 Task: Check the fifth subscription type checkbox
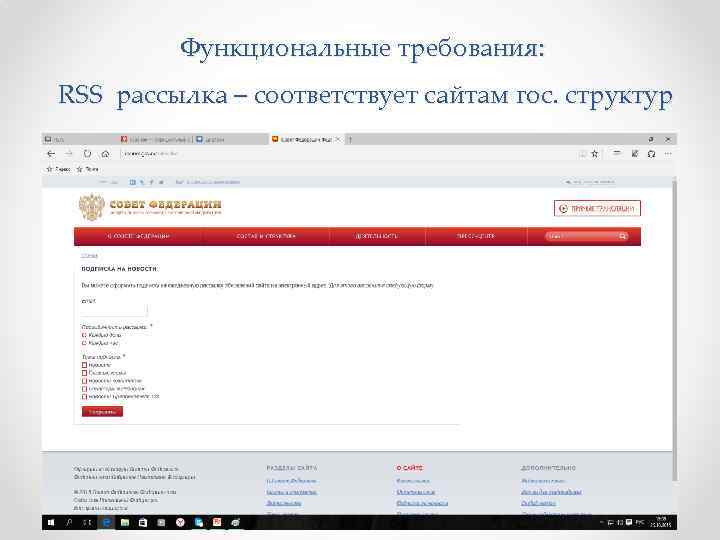84,396
